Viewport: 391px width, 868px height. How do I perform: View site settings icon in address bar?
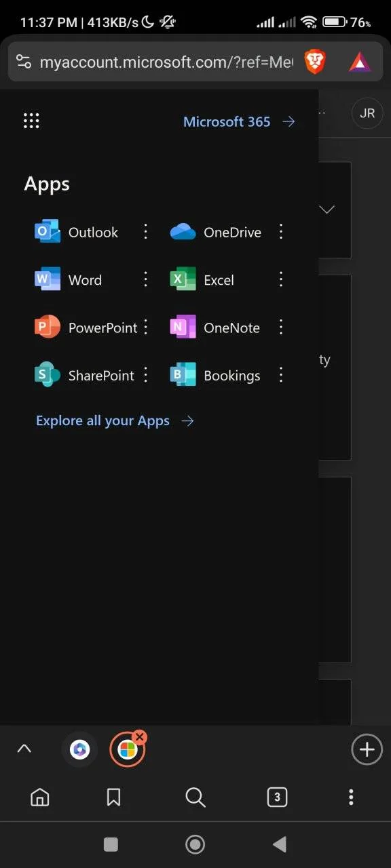click(24, 62)
